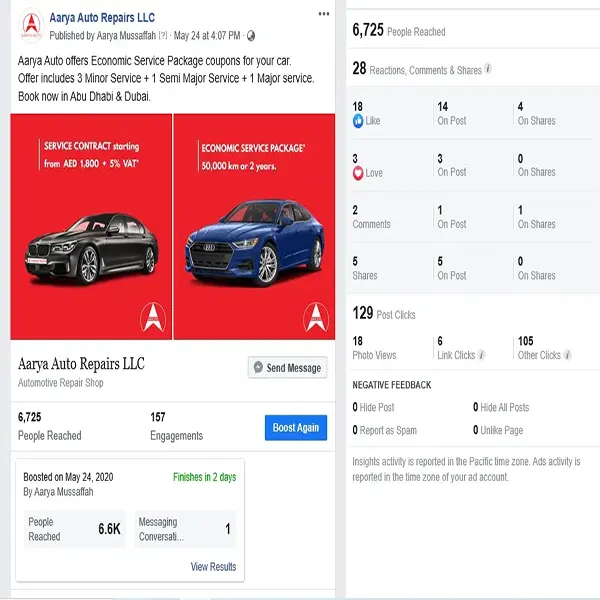Image resolution: width=600 pixels, height=600 pixels.
Task: Click the 6,725 People Reached stat under post
Action: click(x=49, y=426)
